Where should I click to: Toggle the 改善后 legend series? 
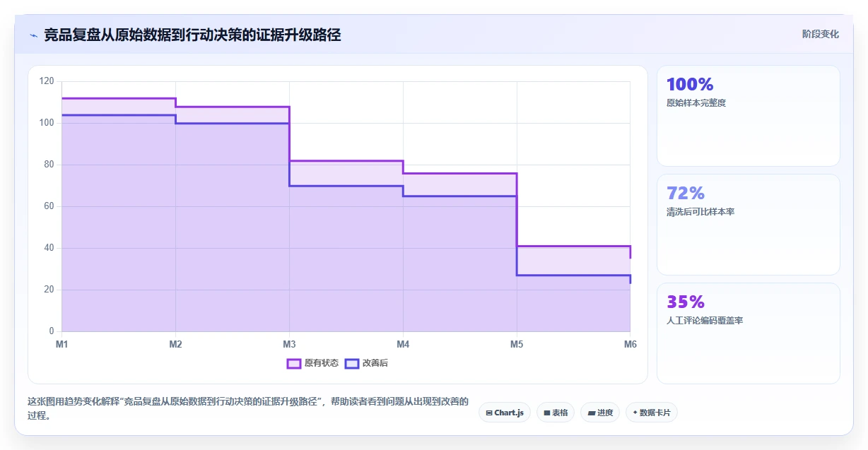click(366, 363)
